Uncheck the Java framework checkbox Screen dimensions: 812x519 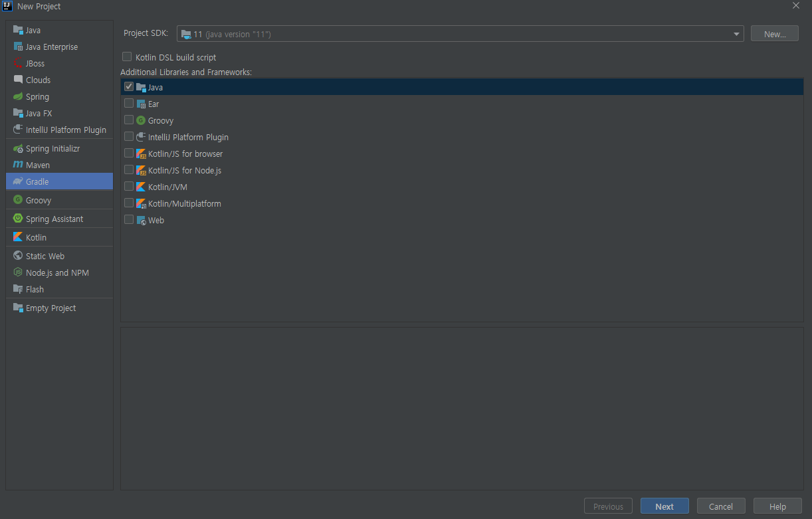pyautogui.click(x=129, y=86)
